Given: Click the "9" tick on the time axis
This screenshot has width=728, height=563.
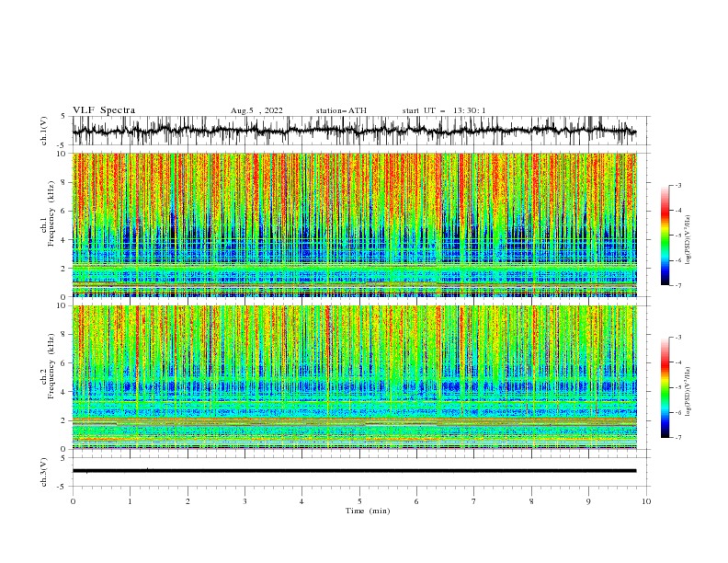Looking at the screenshot, I should pos(588,501).
